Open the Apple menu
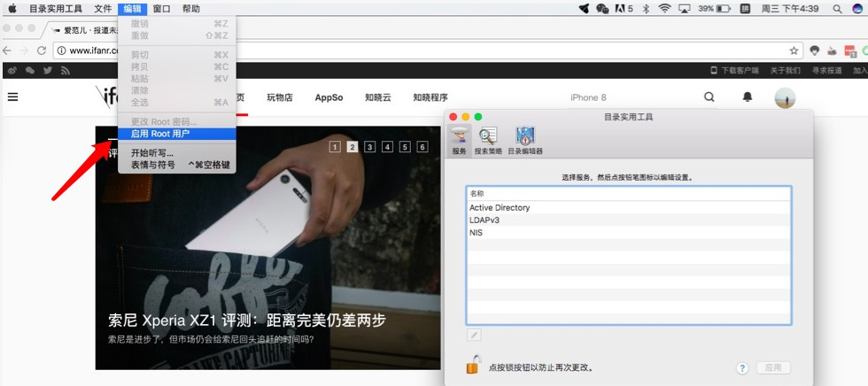 (12, 8)
